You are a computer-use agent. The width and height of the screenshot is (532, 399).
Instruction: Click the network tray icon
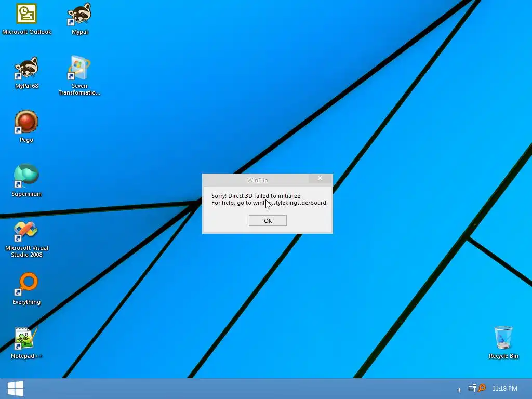click(x=472, y=388)
